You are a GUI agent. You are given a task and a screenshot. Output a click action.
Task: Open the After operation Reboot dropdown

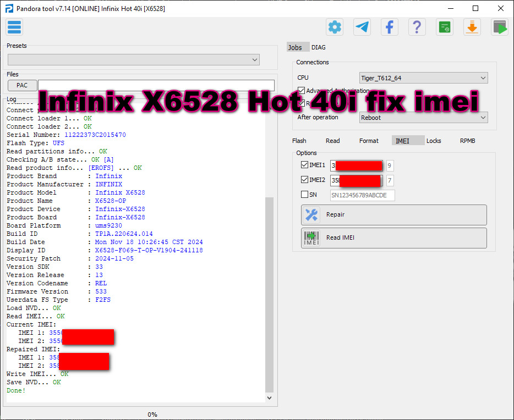pyautogui.click(x=424, y=118)
